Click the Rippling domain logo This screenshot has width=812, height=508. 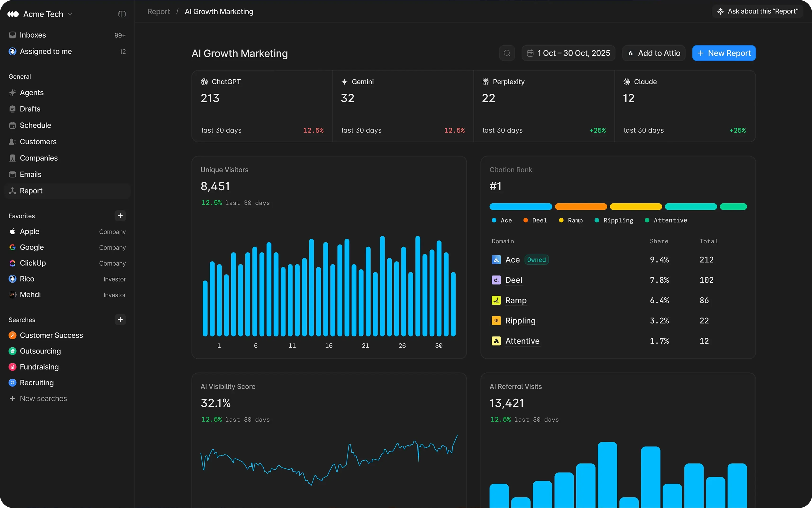[496, 321]
